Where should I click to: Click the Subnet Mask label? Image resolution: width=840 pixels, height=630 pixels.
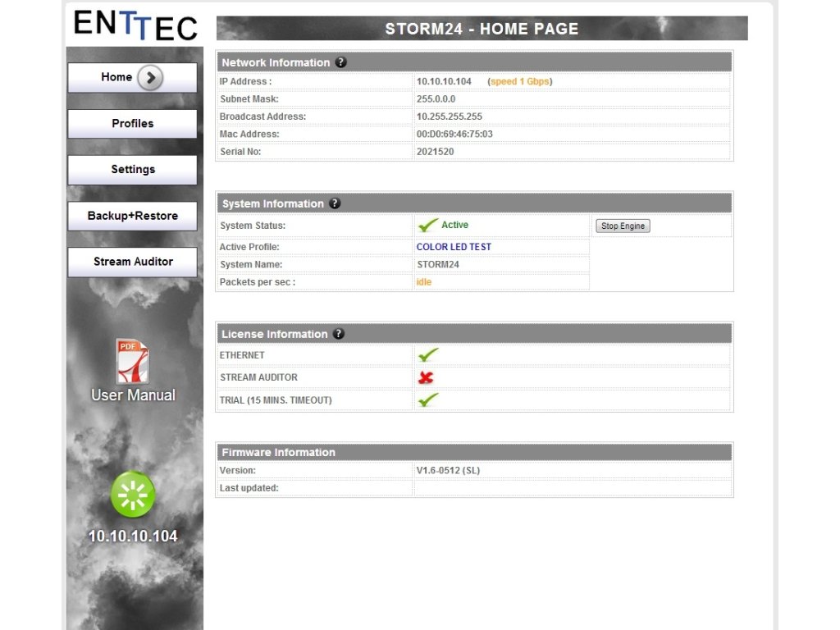pyautogui.click(x=249, y=99)
